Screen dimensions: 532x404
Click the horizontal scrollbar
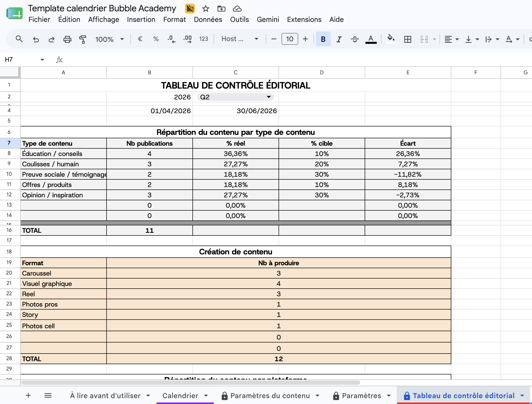click(191, 382)
